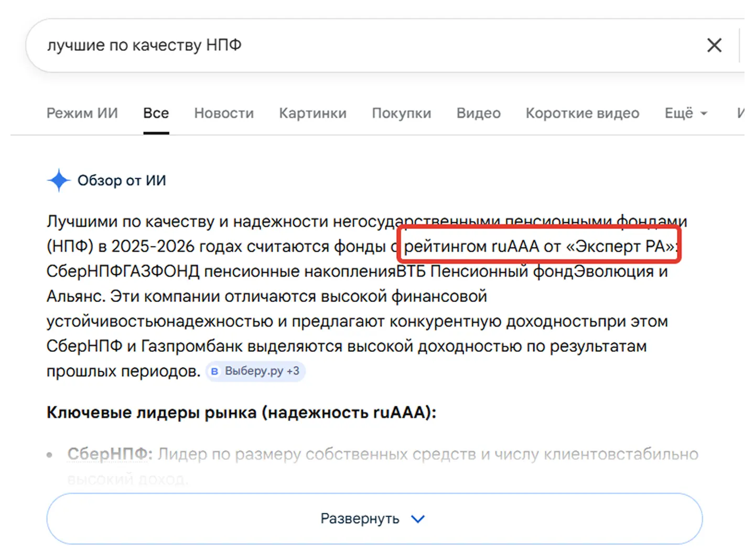Viewport: 755px width, 560px height.
Task: Click the heading Ключевые лидеры рынка (надежность ruAAA):
Action: (x=241, y=413)
